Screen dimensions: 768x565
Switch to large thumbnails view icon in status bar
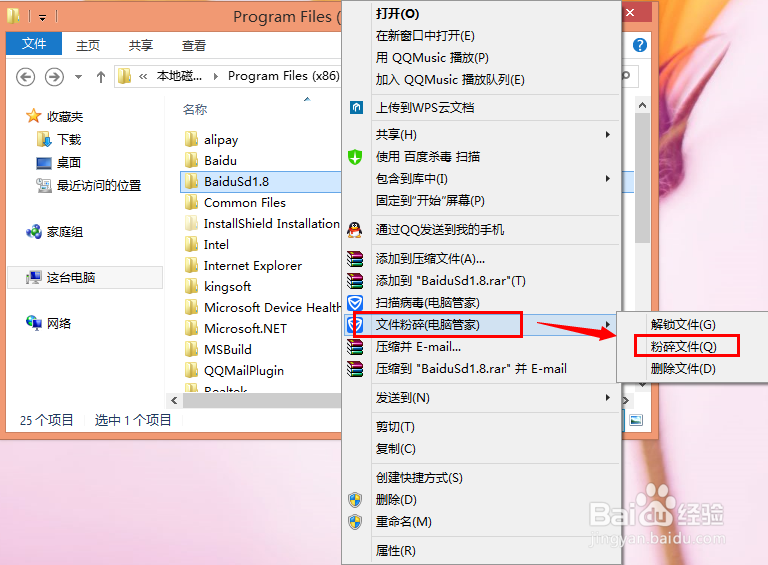(636, 420)
